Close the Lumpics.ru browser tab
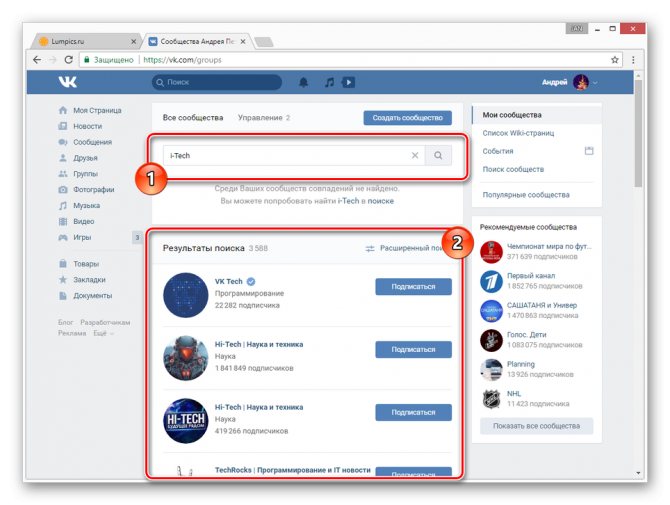670x505 pixels. [x=133, y=41]
